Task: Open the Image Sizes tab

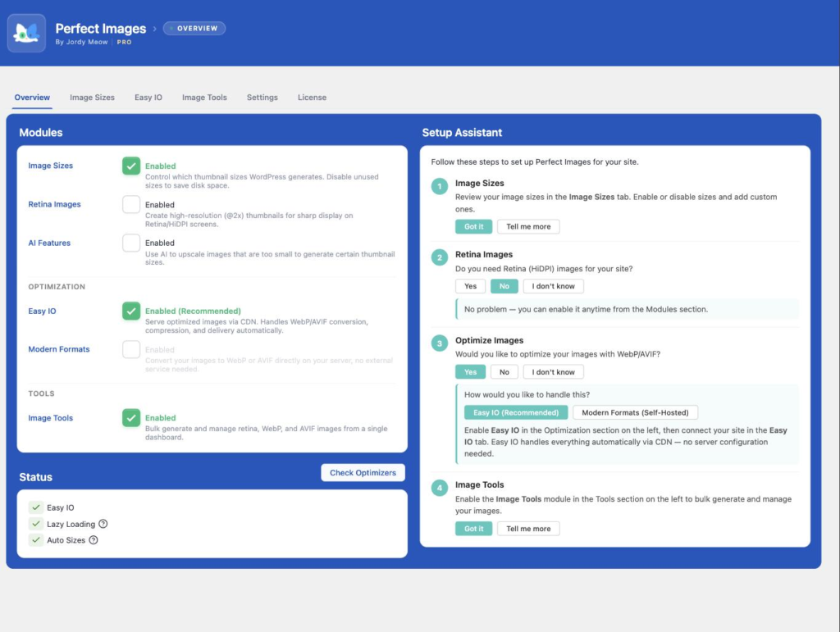Action: tap(92, 98)
